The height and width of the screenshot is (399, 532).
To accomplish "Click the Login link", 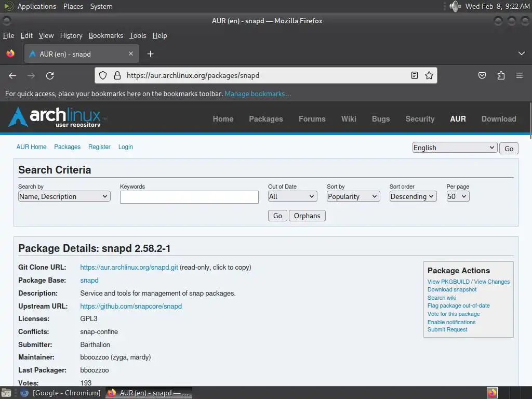I will coord(126,147).
